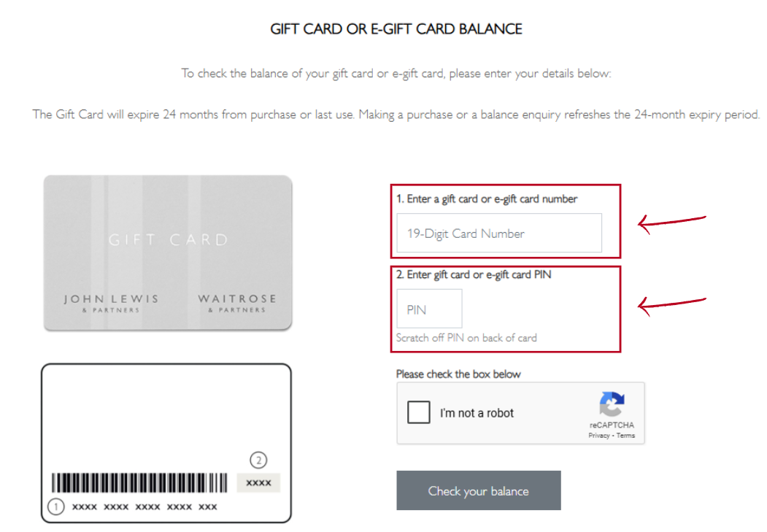Click the red arrow pointing at PIN field
Image resolution: width=767 pixels, height=532 pixels.
pos(672,301)
